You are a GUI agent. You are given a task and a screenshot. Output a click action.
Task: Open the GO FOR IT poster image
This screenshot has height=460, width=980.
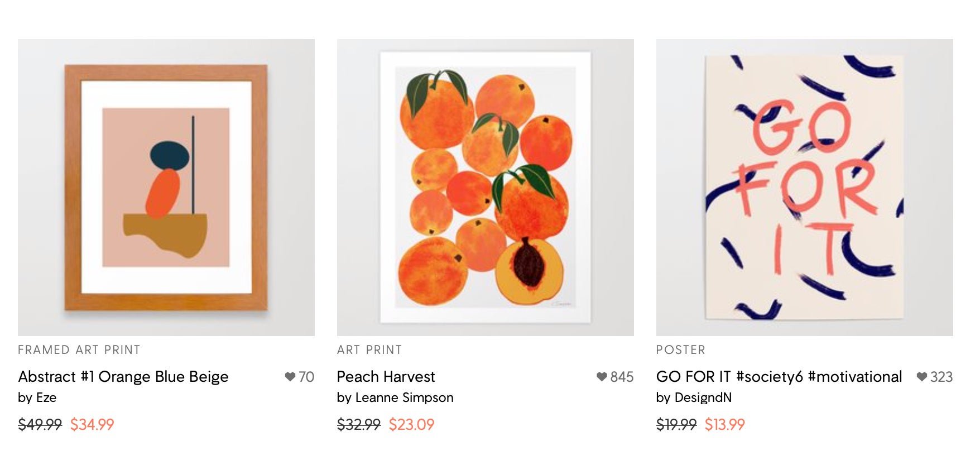pos(805,188)
